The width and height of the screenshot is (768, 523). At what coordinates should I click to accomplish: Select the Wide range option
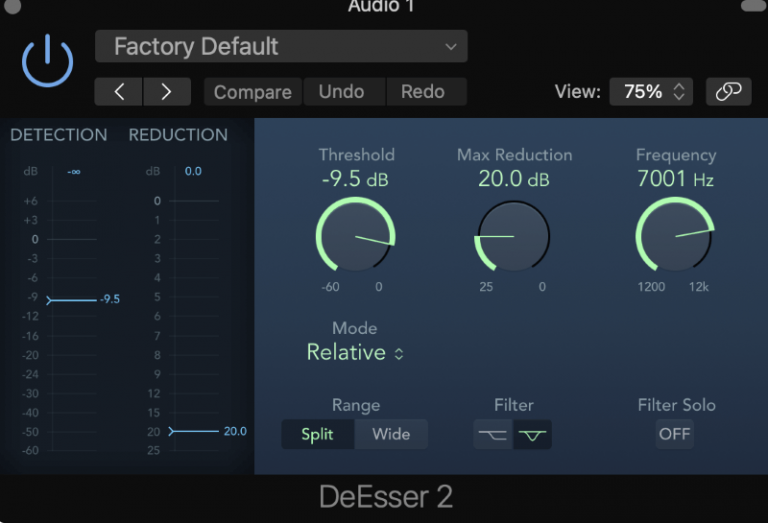click(391, 434)
